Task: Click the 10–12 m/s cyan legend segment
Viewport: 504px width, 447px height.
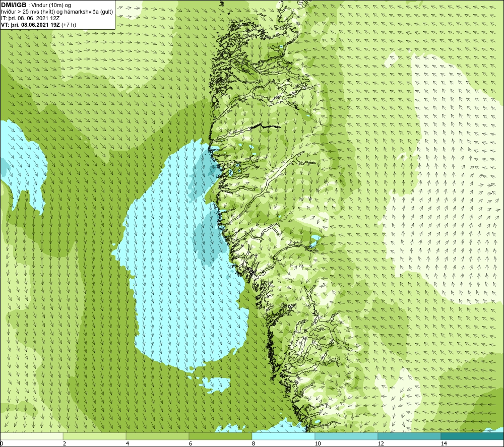Action: pos(347,436)
